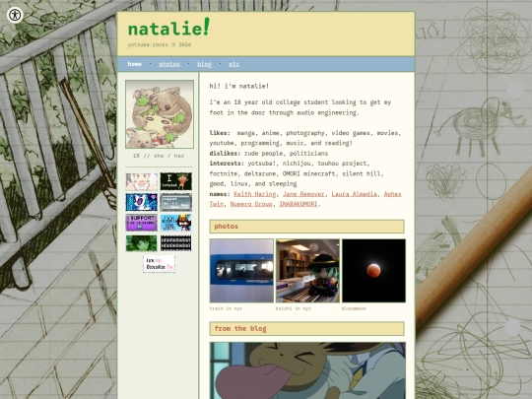
Task: Open the 'train in nyc' photo thumbnail
Action: coord(241,270)
